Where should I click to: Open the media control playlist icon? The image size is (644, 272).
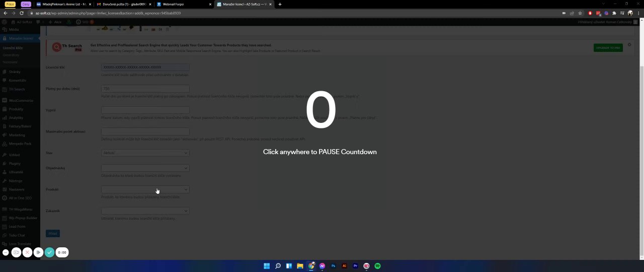pos(622,13)
